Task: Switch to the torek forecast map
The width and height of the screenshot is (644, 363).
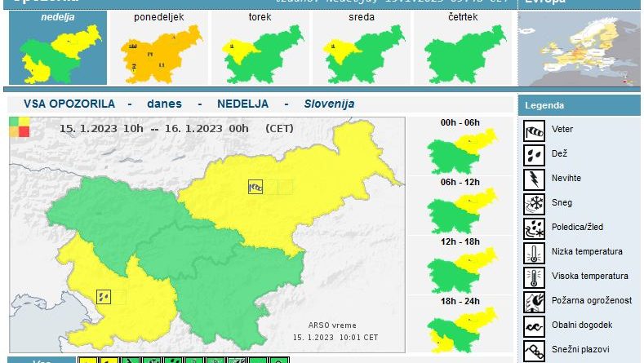Action: tap(260, 47)
